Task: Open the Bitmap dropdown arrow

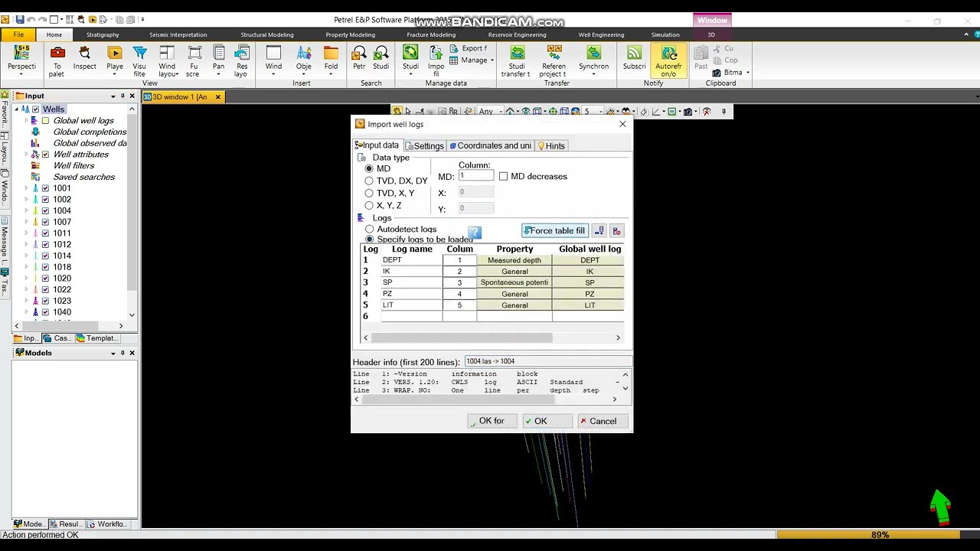Action: click(x=747, y=73)
